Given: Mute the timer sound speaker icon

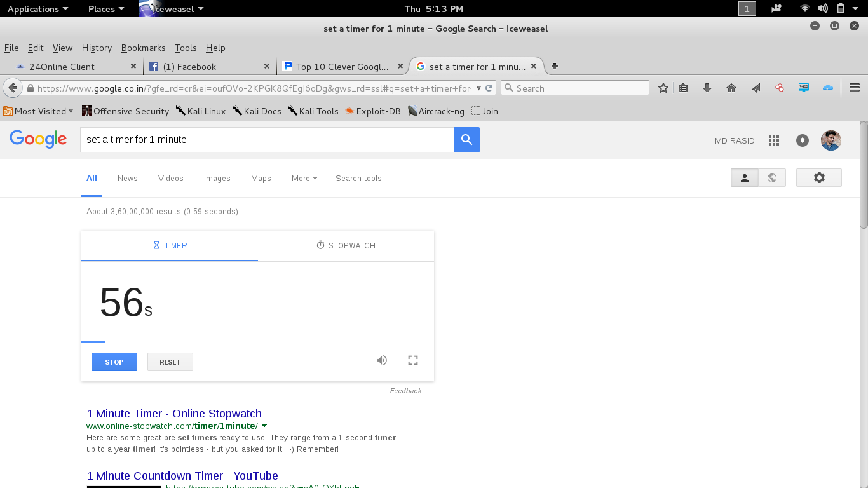Looking at the screenshot, I should tap(382, 360).
